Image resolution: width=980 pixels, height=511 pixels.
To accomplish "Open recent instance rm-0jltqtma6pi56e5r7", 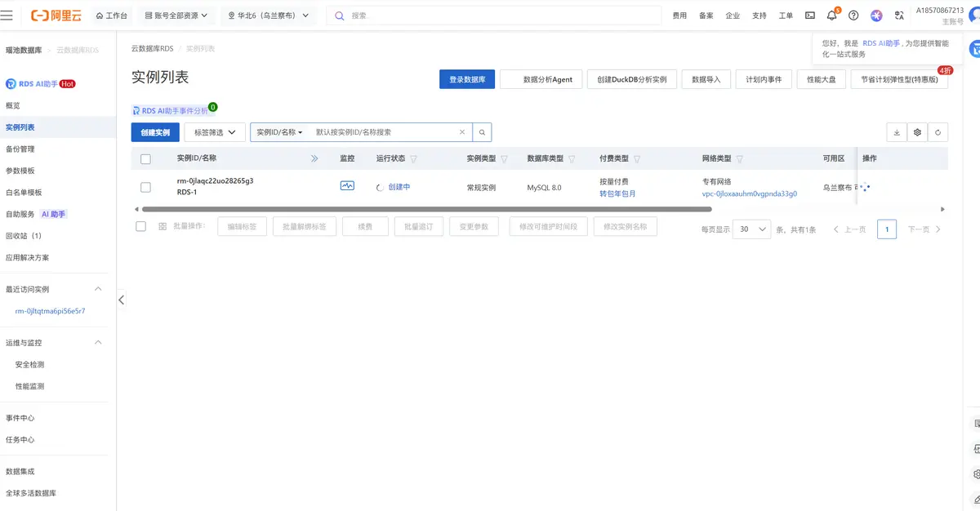I will coord(51,311).
